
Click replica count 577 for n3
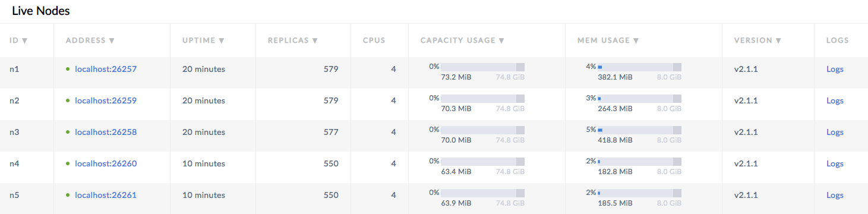click(331, 132)
